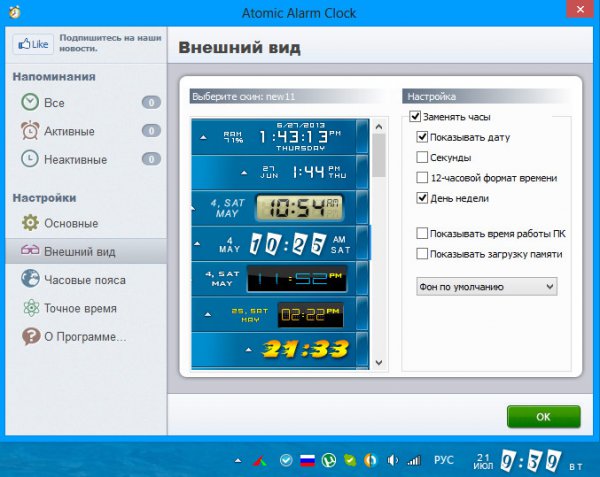Click the globe icon beside Часовые пояса
Viewport: 600px width, 477px height.
tap(30, 278)
